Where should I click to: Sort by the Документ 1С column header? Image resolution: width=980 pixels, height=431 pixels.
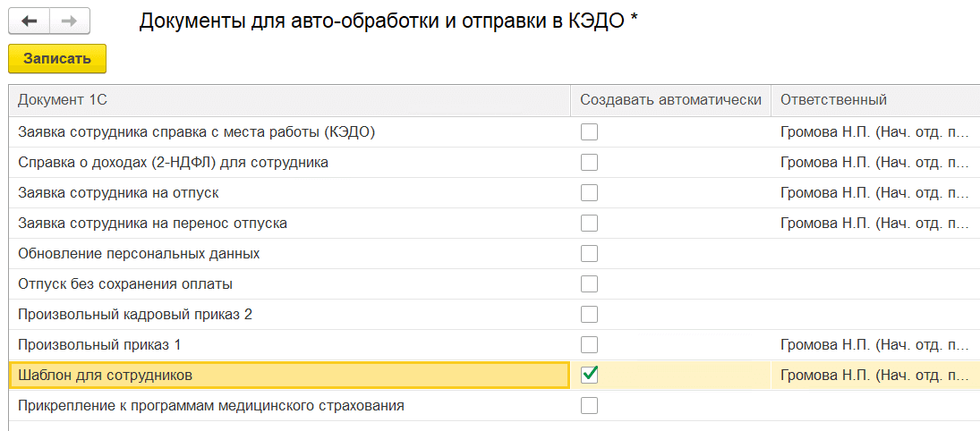[x=290, y=100]
